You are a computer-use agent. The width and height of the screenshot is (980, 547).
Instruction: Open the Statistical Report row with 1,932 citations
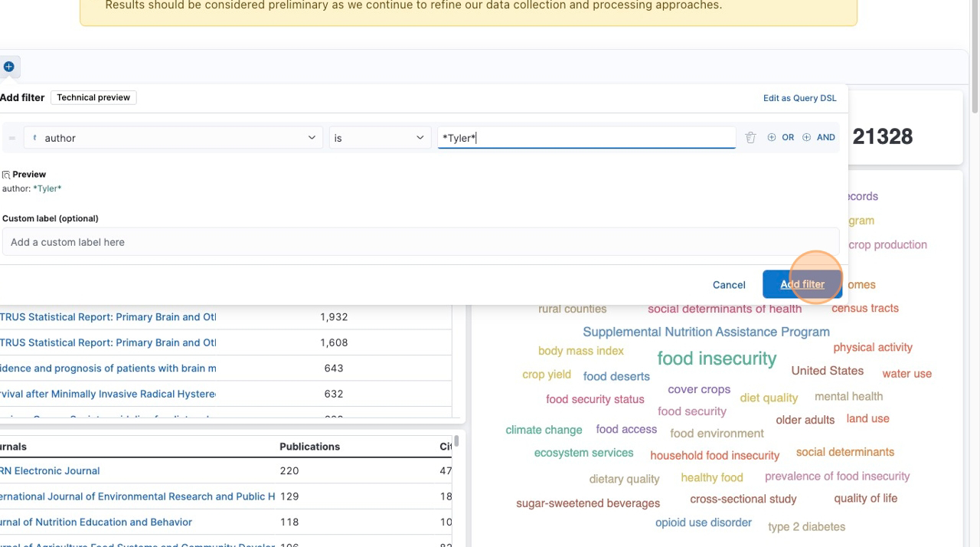(108, 317)
